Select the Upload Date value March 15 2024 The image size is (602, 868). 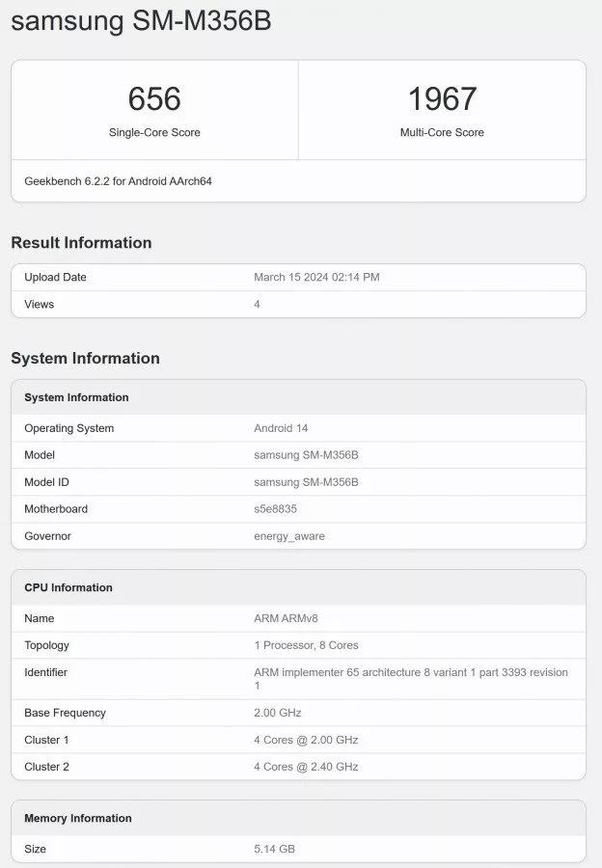coord(316,278)
